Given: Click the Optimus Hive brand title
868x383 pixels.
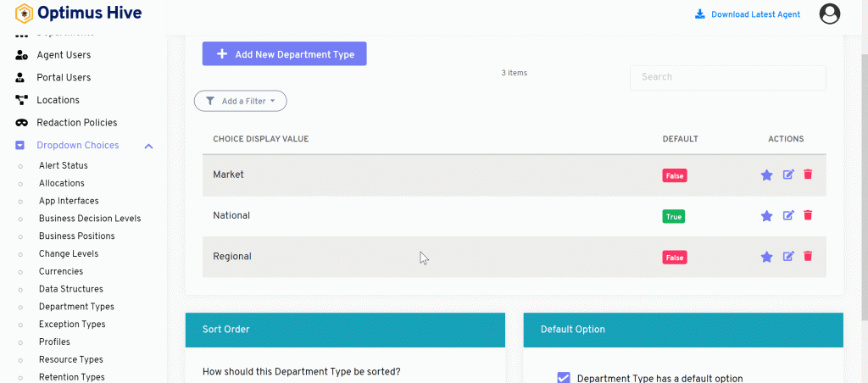Looking at the screenshot, I should [x=90, y=13].
